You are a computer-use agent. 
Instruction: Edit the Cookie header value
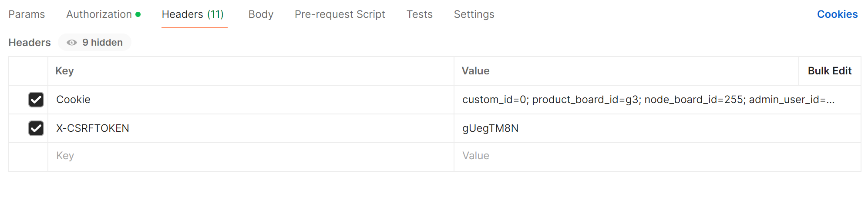648,100
